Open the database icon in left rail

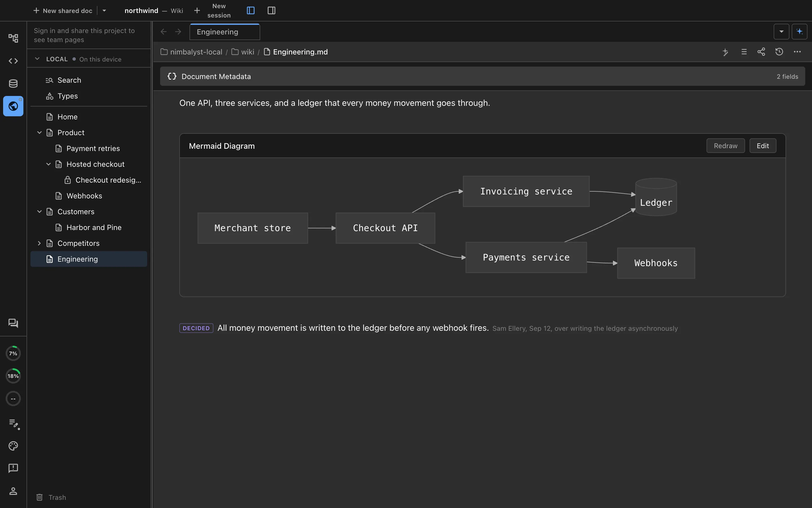(13, 83)
